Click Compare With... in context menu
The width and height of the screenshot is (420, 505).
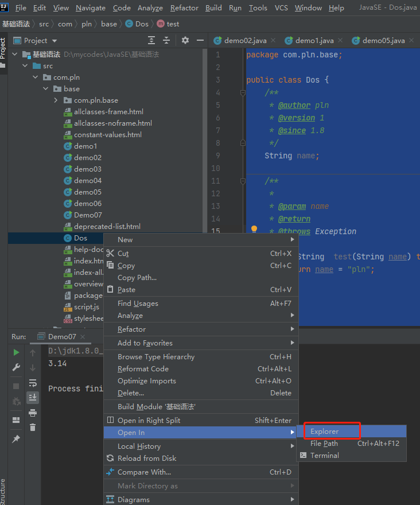(201, 472)
